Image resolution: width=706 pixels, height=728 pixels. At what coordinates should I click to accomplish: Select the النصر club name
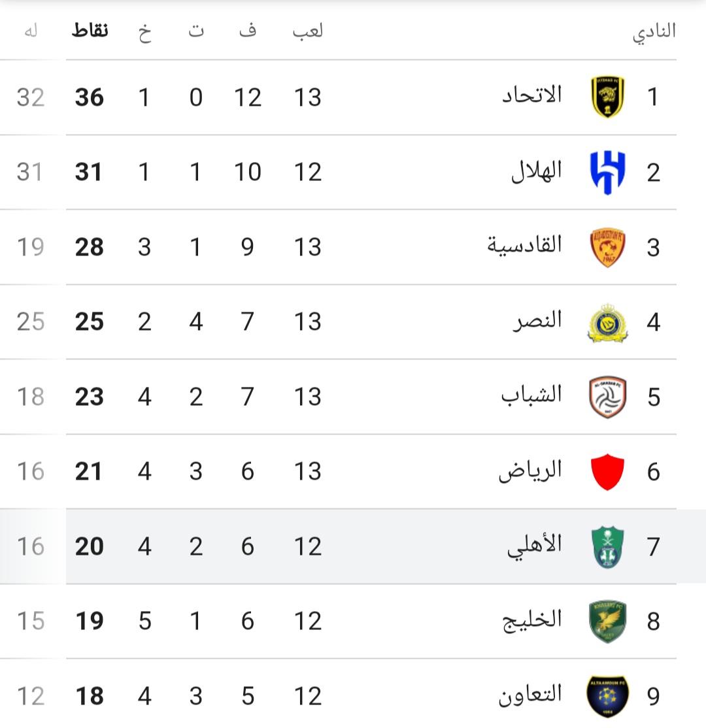point(537,320)
